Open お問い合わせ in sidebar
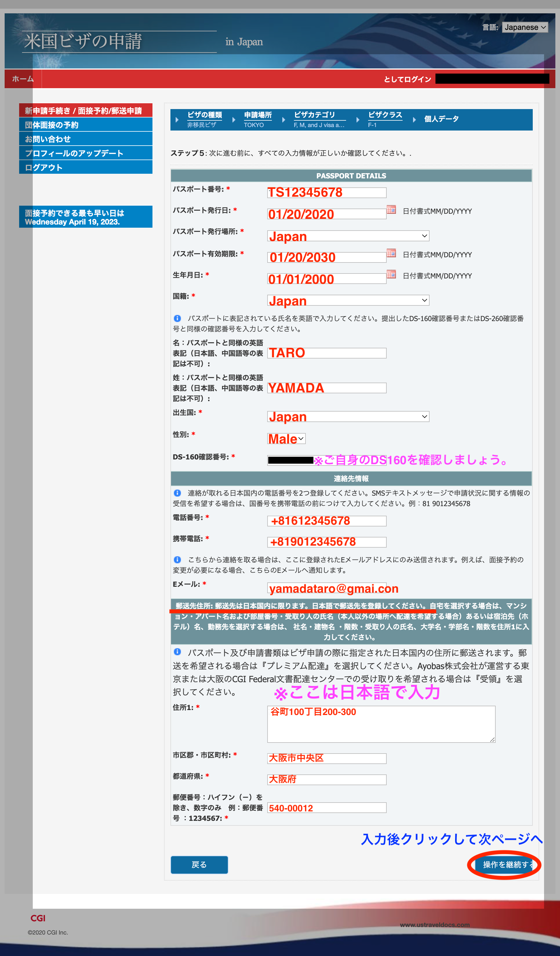Image resolution: width=560 pixels, height=956 pixels. 86,139
